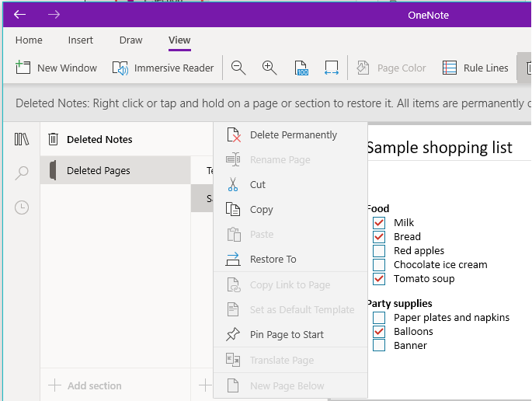The height and width of the screenshot is (401, 532).
Task: Click the OneNote title text
Action: [428, 15]
